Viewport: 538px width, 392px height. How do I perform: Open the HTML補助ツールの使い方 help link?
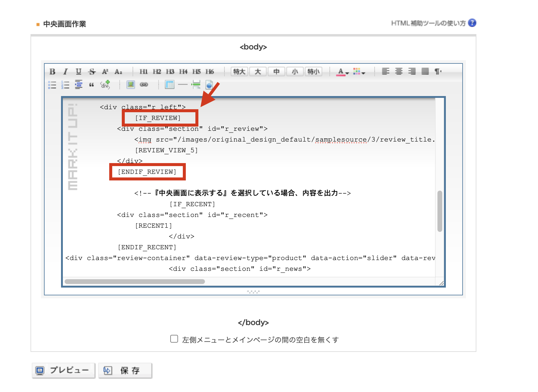pos(428,23)
